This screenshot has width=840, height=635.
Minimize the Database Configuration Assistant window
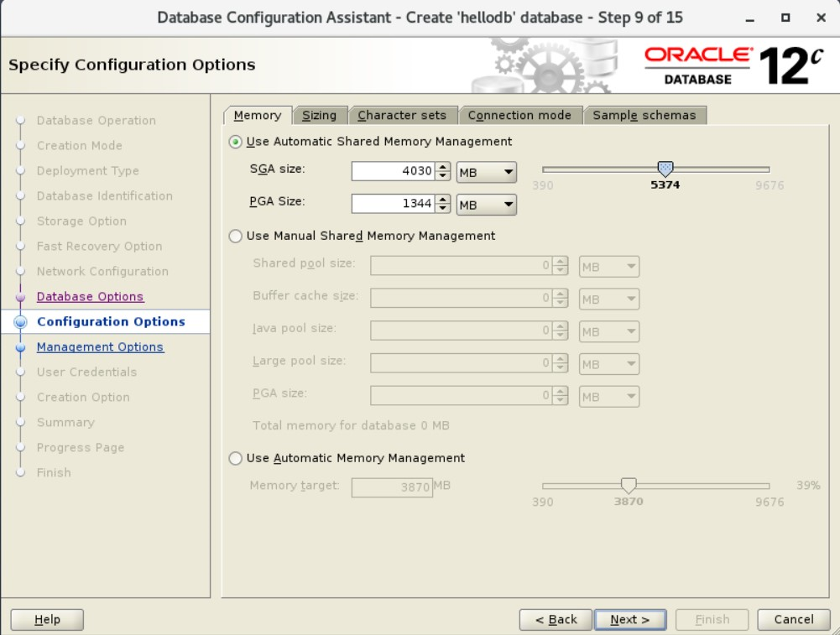[x=750, y=18]
